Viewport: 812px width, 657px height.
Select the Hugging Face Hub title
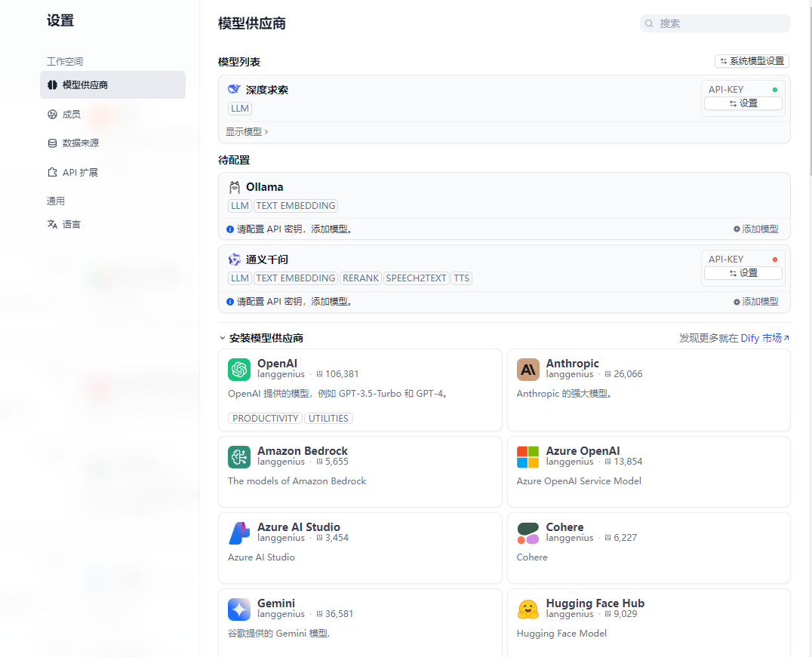click(595, 603)
